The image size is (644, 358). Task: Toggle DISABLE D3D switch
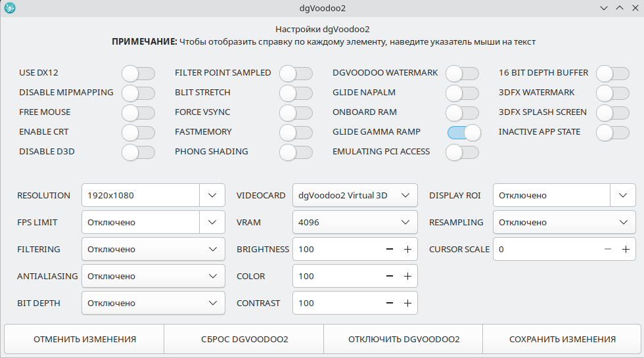tap(139, 152)
